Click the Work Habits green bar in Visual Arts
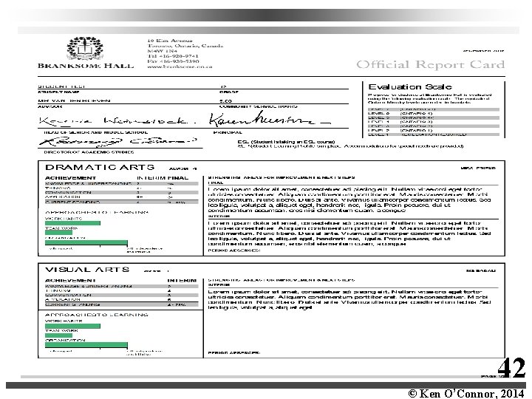532x399 pixels. tap(72, 326)
